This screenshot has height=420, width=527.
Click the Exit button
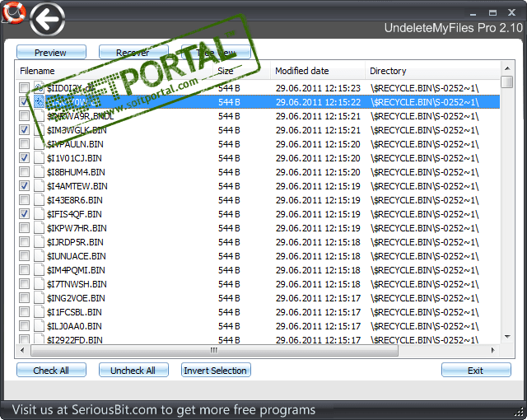pos(476,371)
